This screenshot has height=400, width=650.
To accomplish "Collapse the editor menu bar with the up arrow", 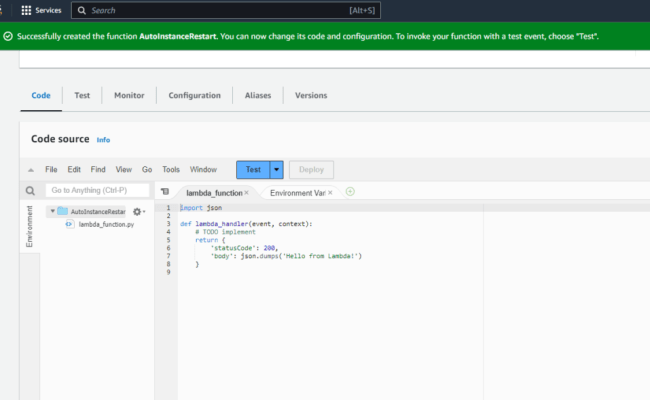I will click(31, 170).
